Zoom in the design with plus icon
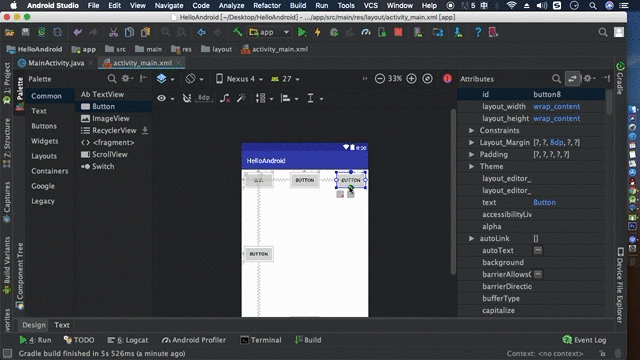This screenshot has height=360, width=640. point(411,78)
